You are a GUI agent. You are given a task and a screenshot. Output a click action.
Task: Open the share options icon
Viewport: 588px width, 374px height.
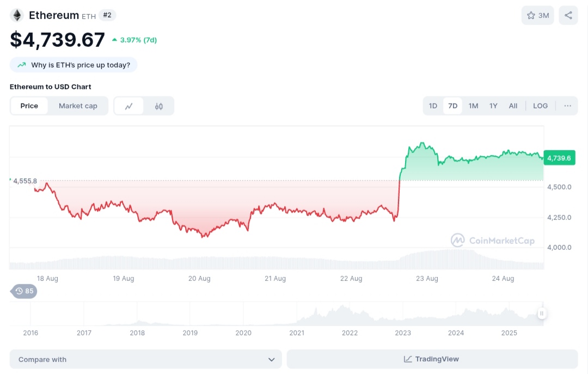pyautogui.click(x=568, y=15)
